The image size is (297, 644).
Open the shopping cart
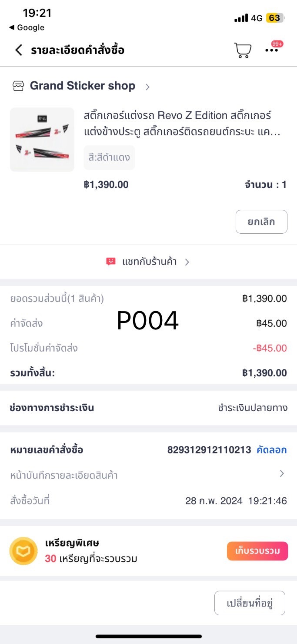(243, 50)
